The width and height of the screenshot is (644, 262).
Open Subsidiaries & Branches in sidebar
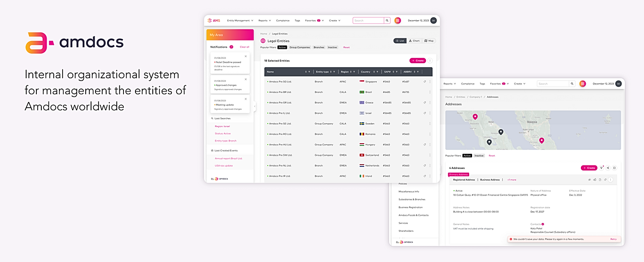click(412, 199)
